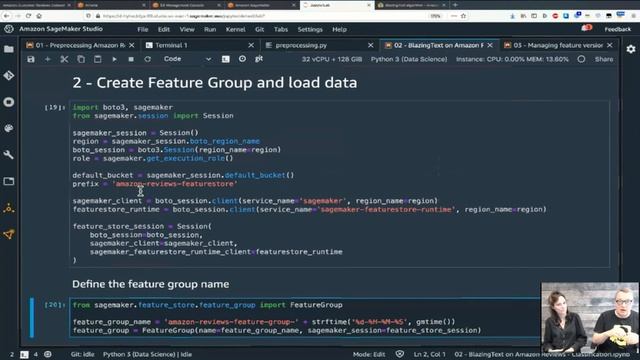Click the browser bookmark star icon
Viewport: 640px width, 360px height.
463,16
